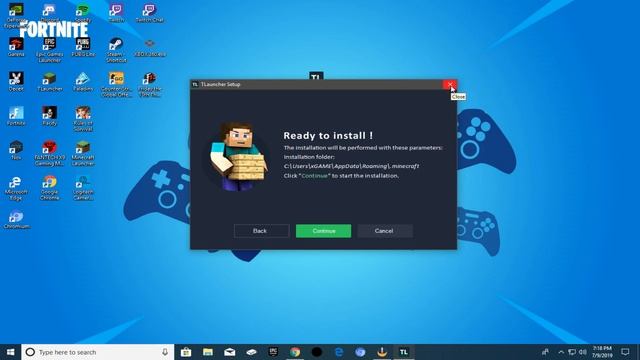Viewport: 640px width, 360px height.
Task: Click the taskbar search box
Action: (98, 352)
